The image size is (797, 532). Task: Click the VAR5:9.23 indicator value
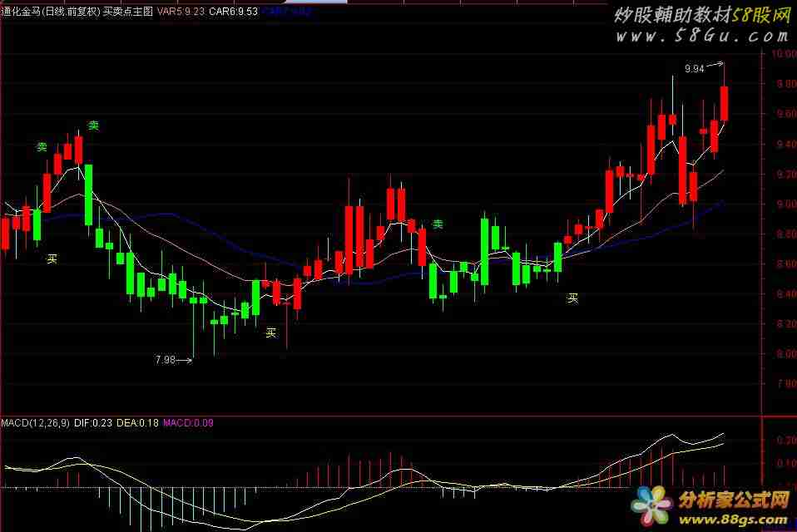[181, 11]
